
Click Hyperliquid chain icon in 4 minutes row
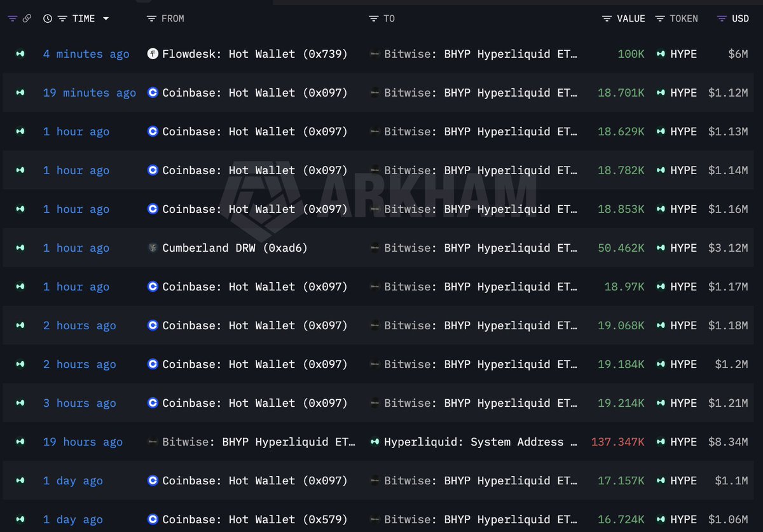click(20, 54)
